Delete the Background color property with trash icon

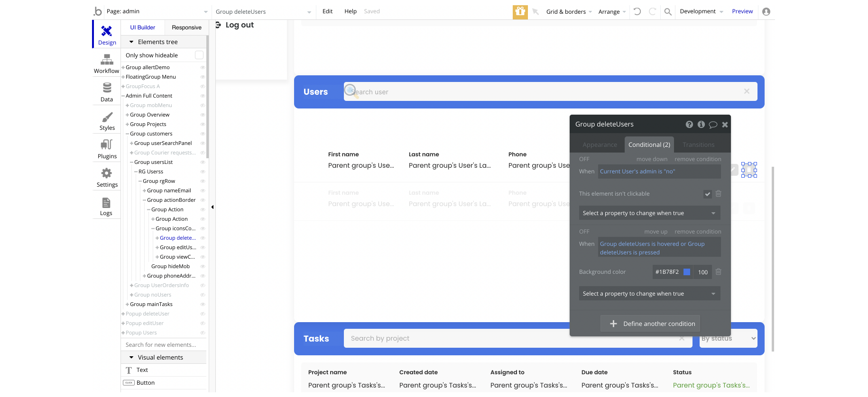718,272
